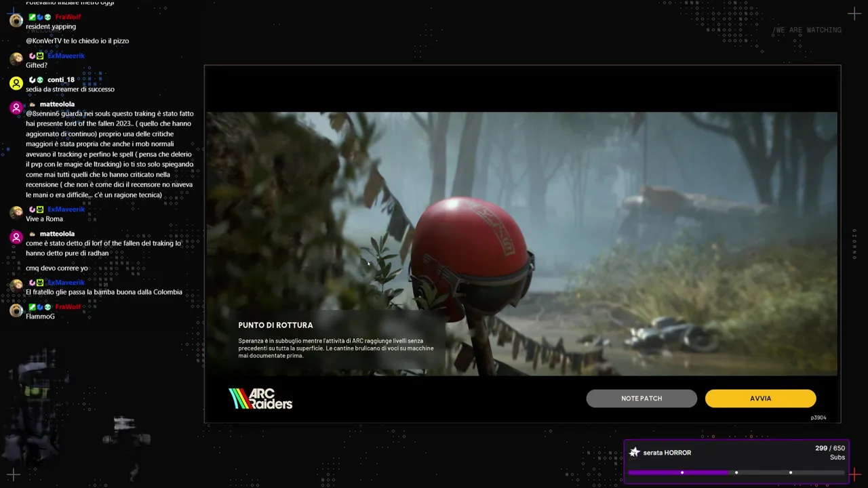This screenshot has width=868, height=488.
Task: Click FraWolf's avatar next to 'resident yapping'
Action: coord(16,21)
